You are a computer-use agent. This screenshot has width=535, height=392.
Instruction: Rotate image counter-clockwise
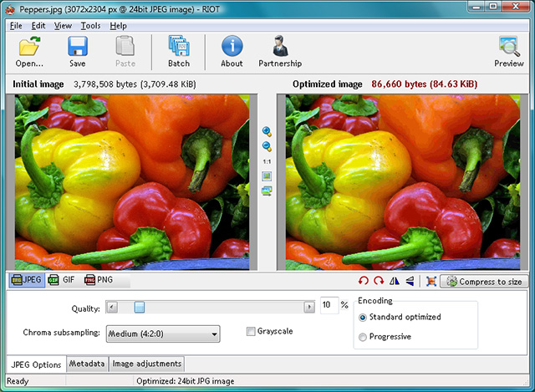coord(364,281)
